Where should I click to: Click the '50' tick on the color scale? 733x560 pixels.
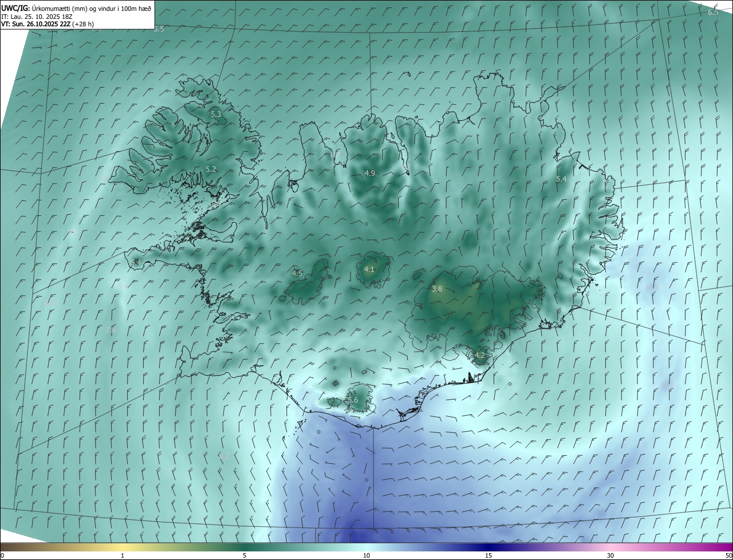(728, 555)
